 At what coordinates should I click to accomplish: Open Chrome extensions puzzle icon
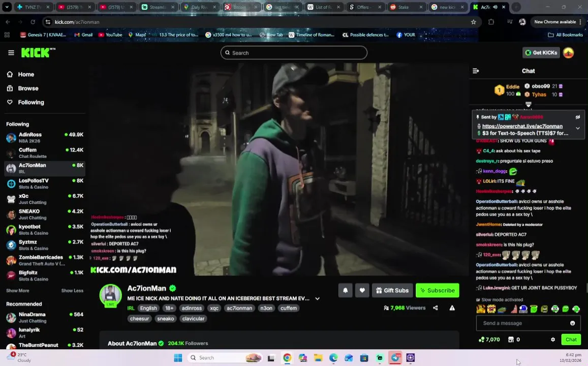[491, 22]
